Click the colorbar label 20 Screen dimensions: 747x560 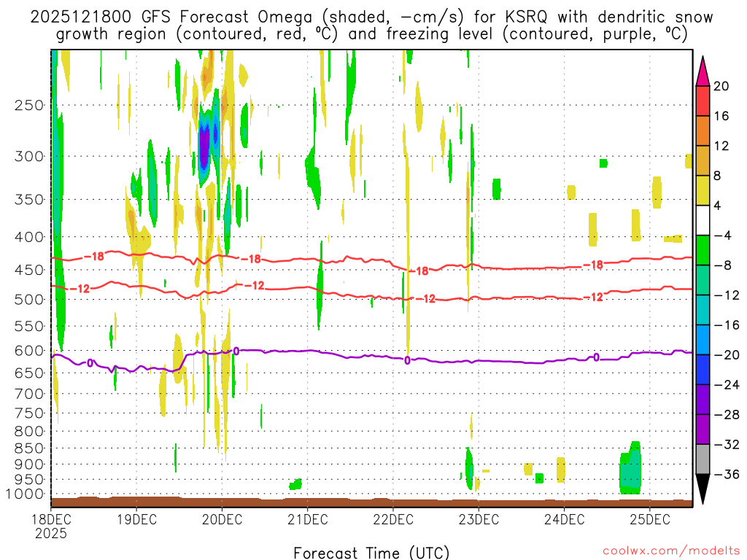pos(721,86)
